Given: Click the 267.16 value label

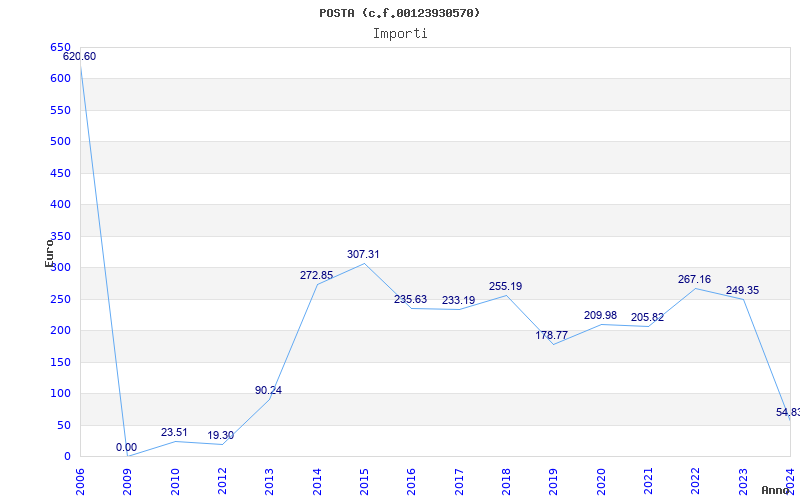Looking at the screenshot, I should [x=694, y=280].
